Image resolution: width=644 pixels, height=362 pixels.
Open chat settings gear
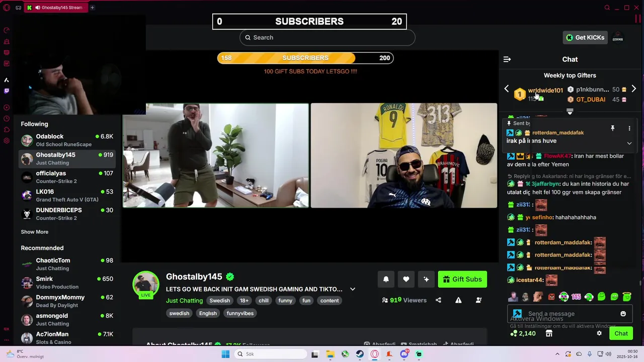599,333
